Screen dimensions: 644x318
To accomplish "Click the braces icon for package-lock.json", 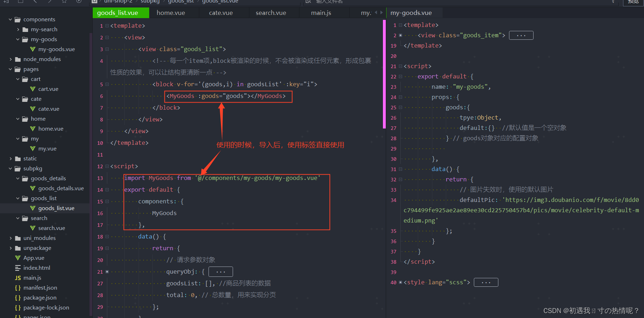I will point(18,308).
